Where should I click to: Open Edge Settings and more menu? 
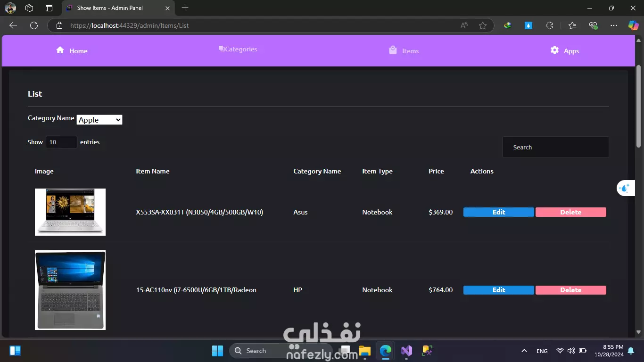[x=613, y=25]
